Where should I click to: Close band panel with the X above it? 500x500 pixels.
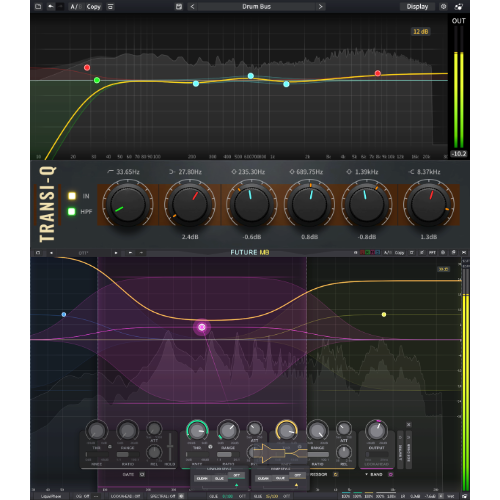coord(409,425)
